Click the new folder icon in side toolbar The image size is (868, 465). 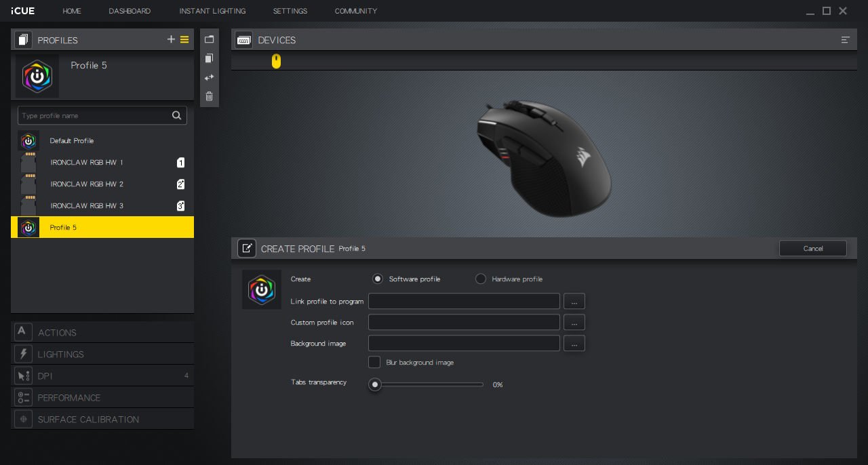[209, 39]
